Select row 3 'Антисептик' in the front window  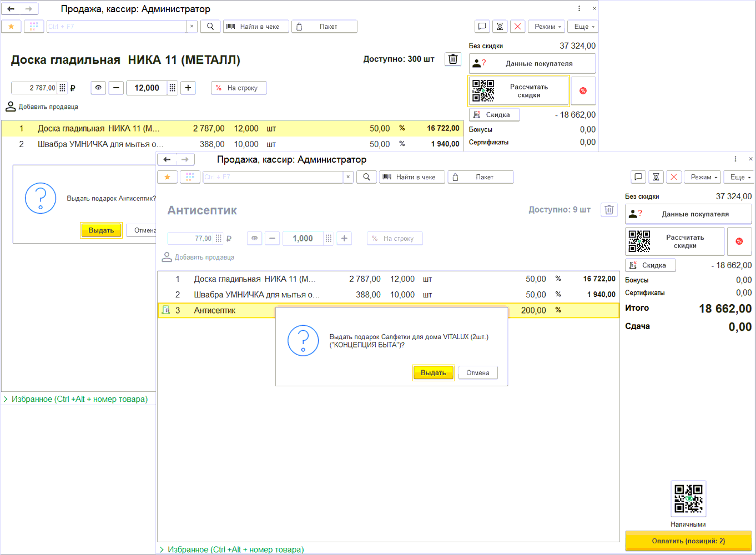(x=388, y=310)
